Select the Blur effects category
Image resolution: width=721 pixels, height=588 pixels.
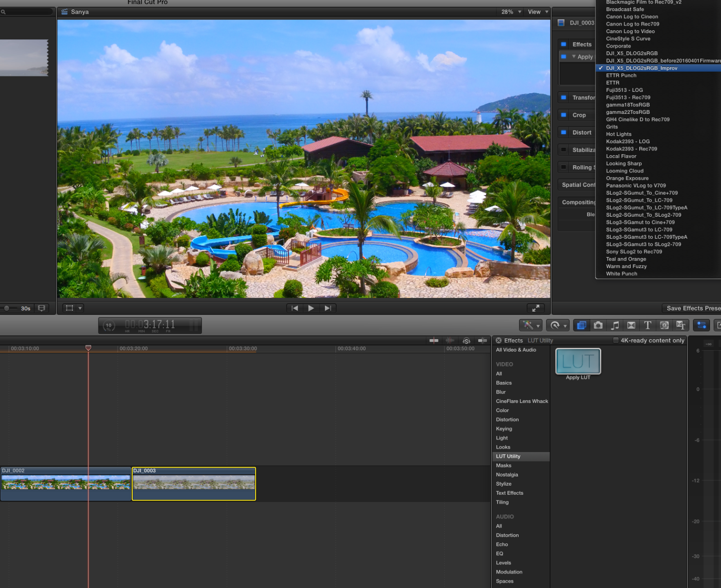[501, 392]
